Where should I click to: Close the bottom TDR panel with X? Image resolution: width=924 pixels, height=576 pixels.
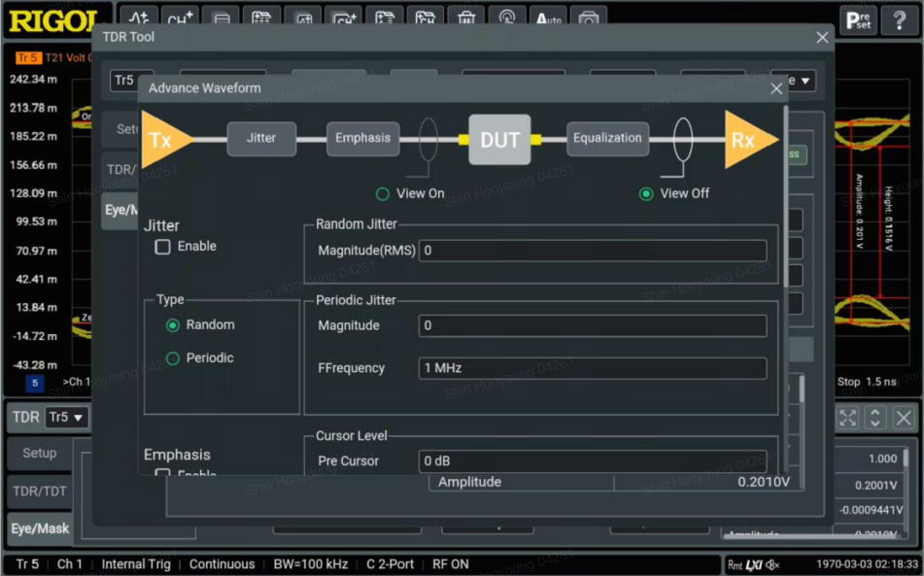pos(904,418)
